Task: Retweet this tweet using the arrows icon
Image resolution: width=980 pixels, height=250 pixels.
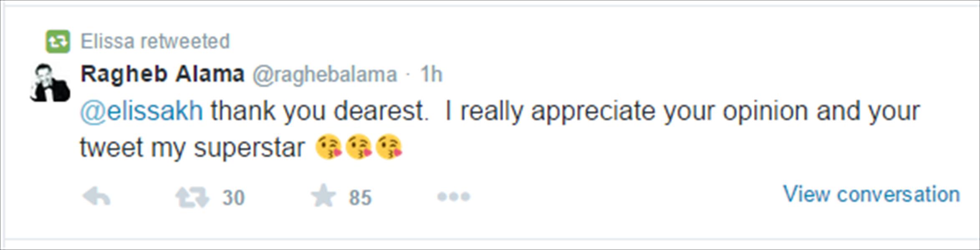Action: [x=192, y=197]
